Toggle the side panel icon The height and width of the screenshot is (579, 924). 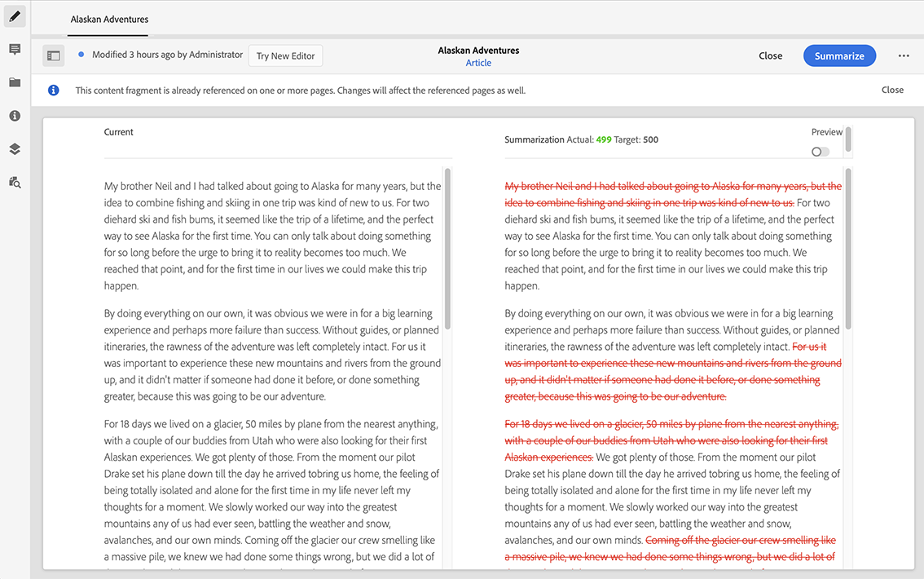[x=54, y=56]
